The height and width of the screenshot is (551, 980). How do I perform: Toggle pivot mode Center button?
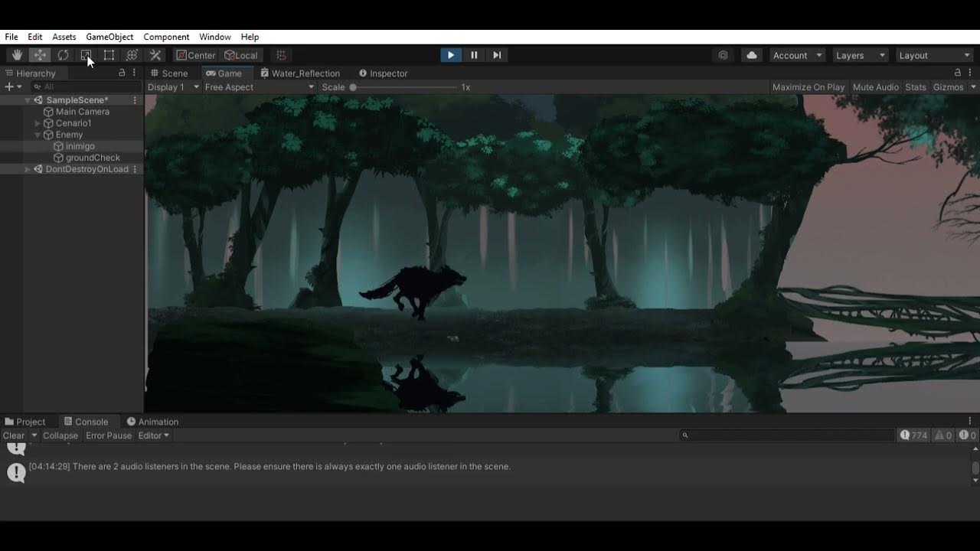(x=196, y=55)
